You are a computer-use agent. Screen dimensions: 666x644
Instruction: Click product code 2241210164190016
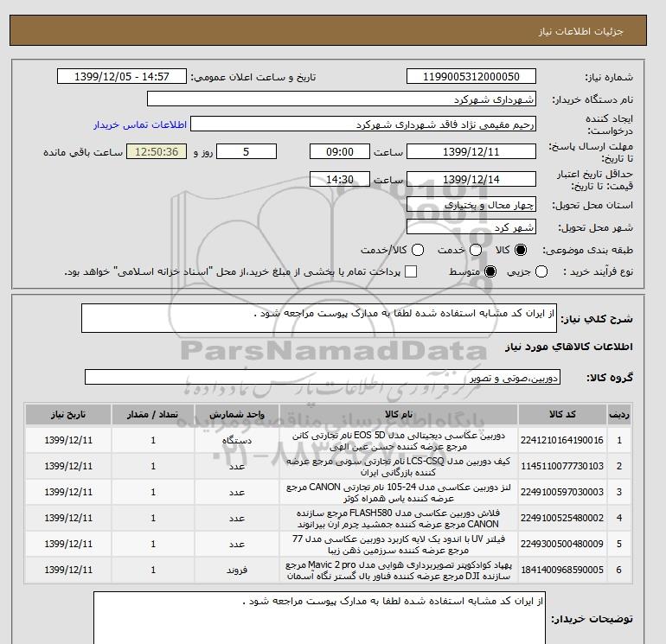(x=562, y=440)
